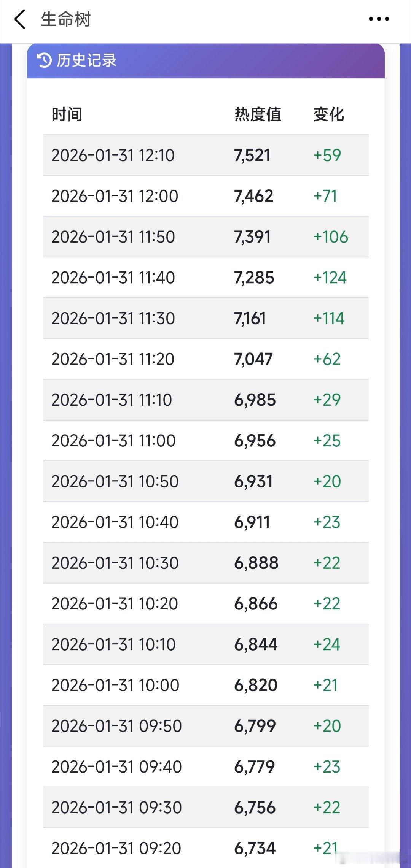Tap the 7,391 heat value
The width and height of the screenshot is (411, 868).
click(252, 237)
